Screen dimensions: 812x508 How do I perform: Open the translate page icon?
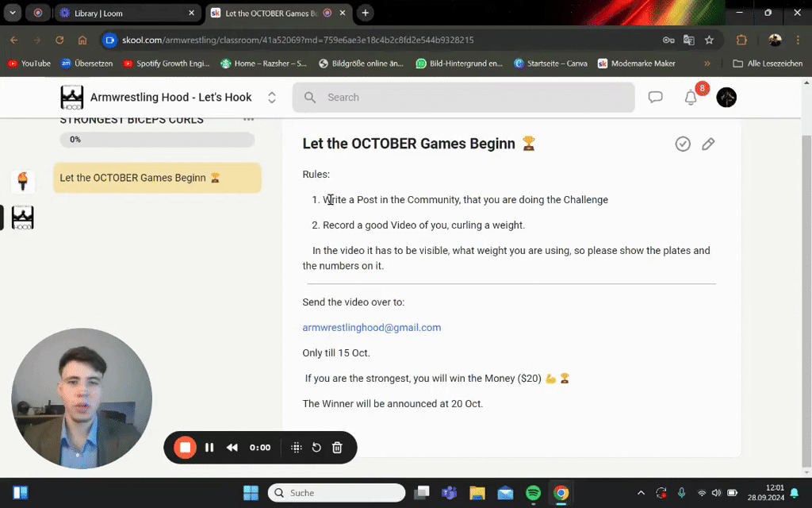pos(689,40)
